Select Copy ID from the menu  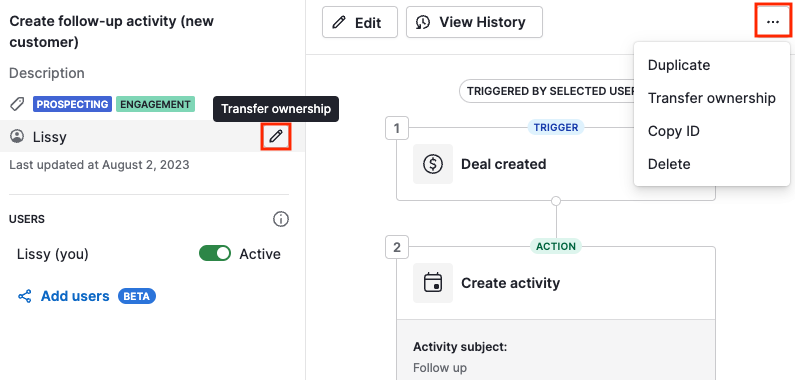[673, 131]
